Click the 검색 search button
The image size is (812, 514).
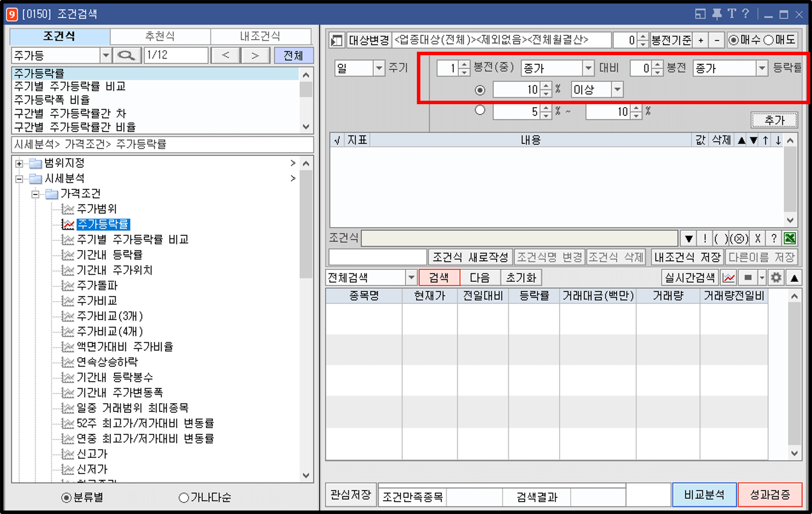(439, 277)
